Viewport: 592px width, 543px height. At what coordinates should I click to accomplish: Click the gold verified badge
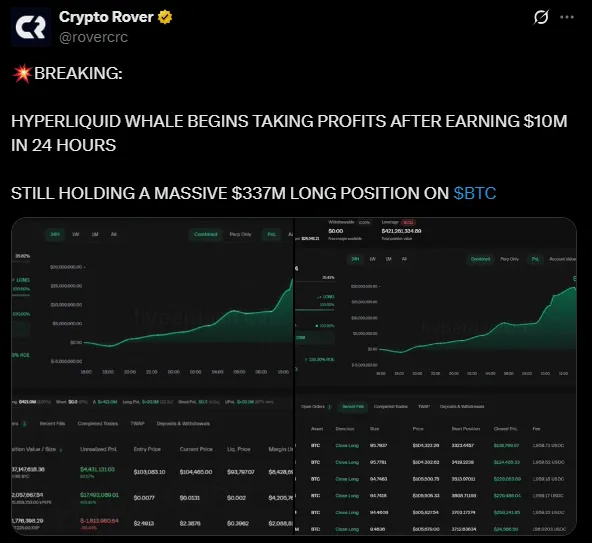pyautogui.click(x=165, y=17)
